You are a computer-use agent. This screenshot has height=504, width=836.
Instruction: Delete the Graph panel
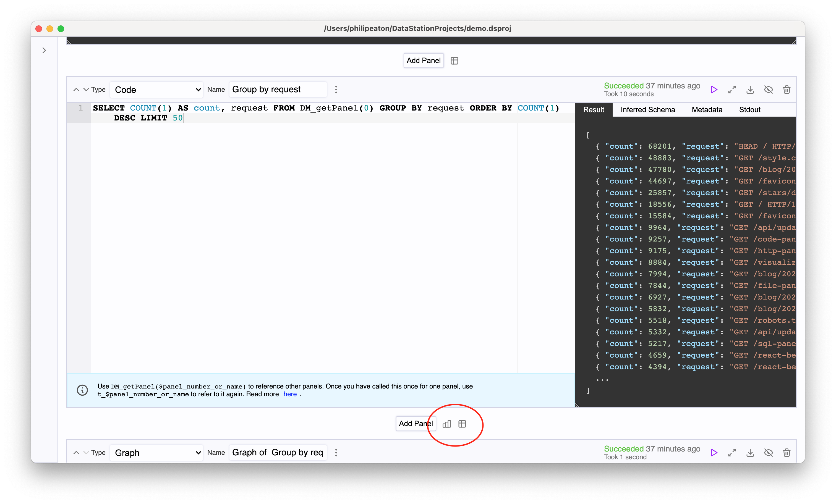click(787, 452)
